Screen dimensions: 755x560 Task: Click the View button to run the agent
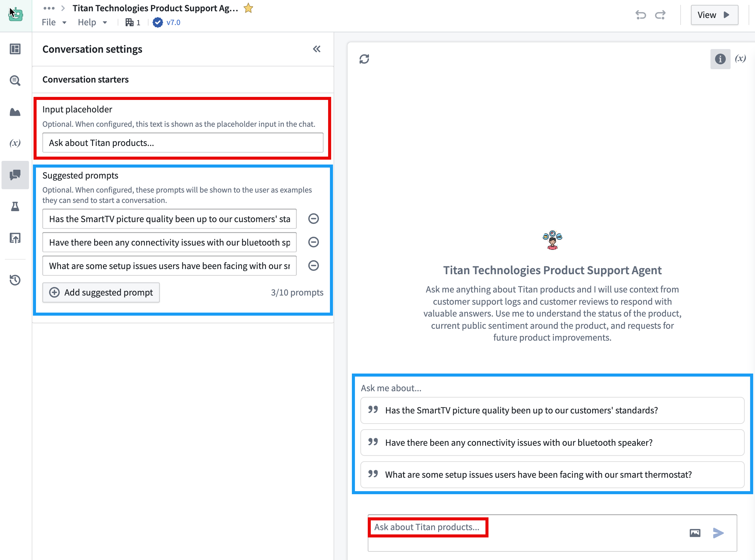coord(714,15)
